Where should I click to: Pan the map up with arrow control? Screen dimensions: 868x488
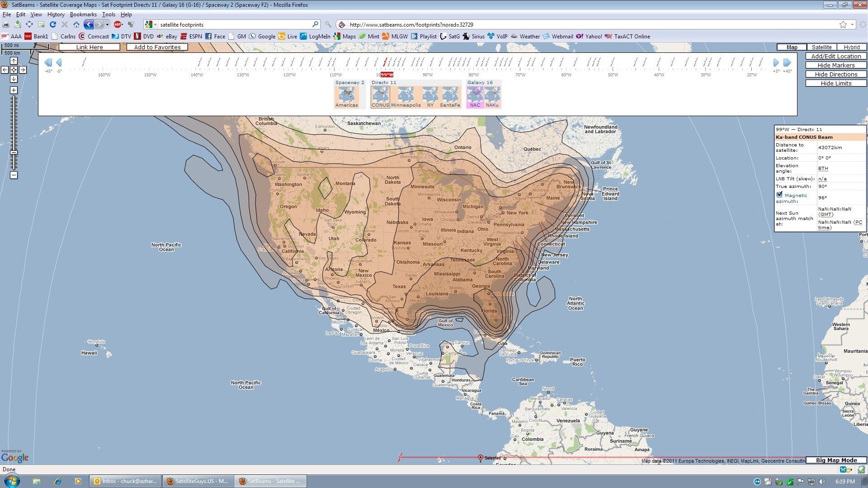pos(14,61)
